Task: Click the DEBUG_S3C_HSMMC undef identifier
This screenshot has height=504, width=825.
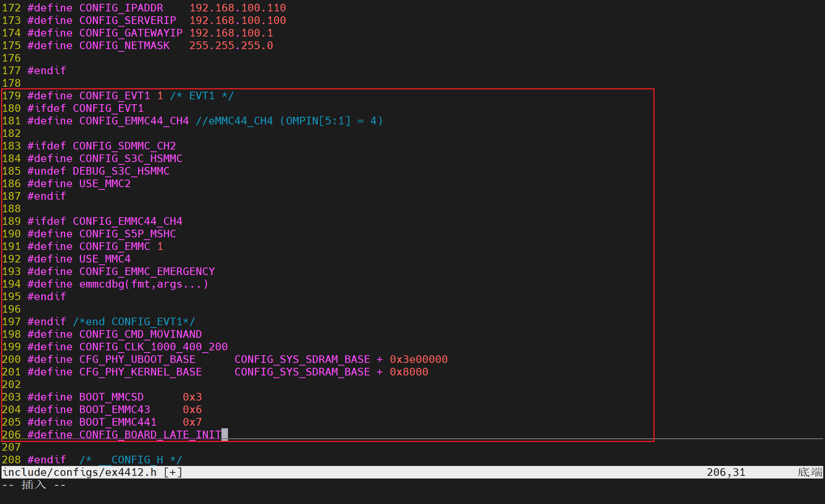Action: coord(121,171)
